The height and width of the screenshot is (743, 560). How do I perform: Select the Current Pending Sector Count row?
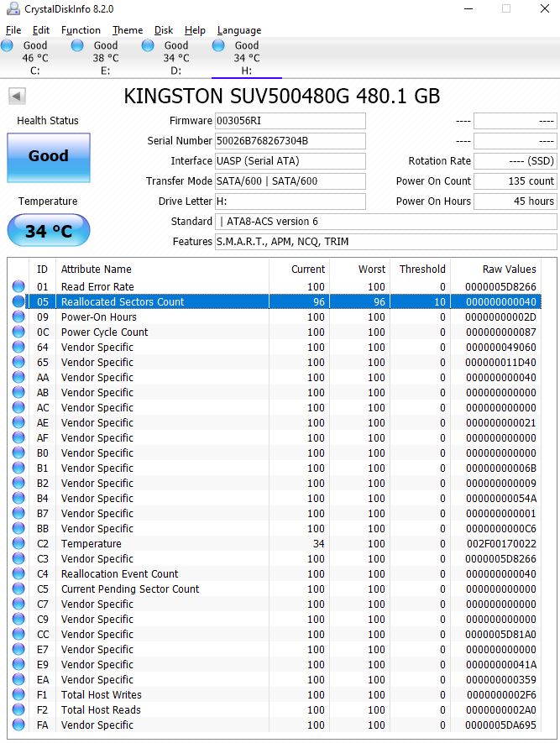pos(130,589)
